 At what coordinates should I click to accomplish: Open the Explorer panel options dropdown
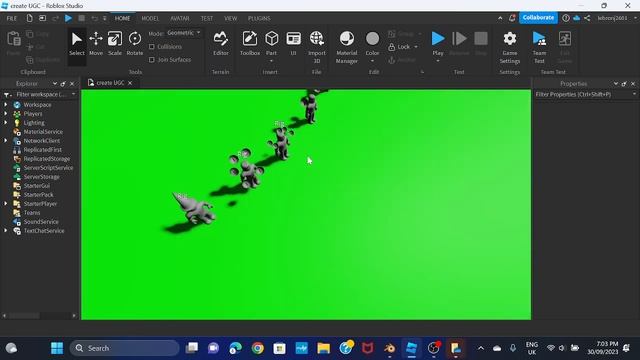[x=55, y=84]
